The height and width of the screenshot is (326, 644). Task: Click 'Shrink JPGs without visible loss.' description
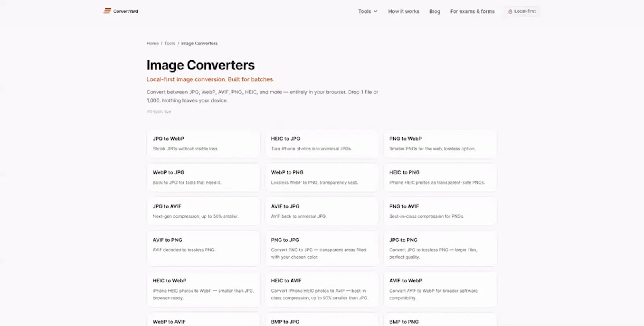[x=185, y=149]
